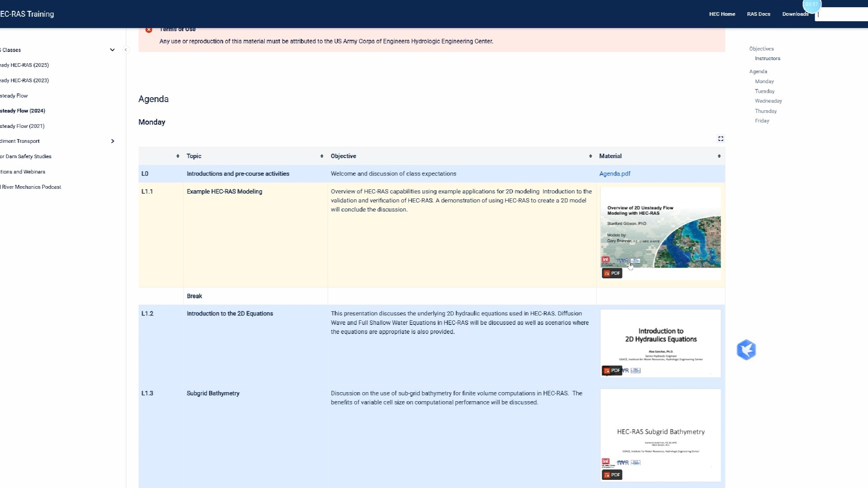Jump to Thursday in page outline
Image resolution: width=868 pixels, height=488 pixels.
click(765, 111)
